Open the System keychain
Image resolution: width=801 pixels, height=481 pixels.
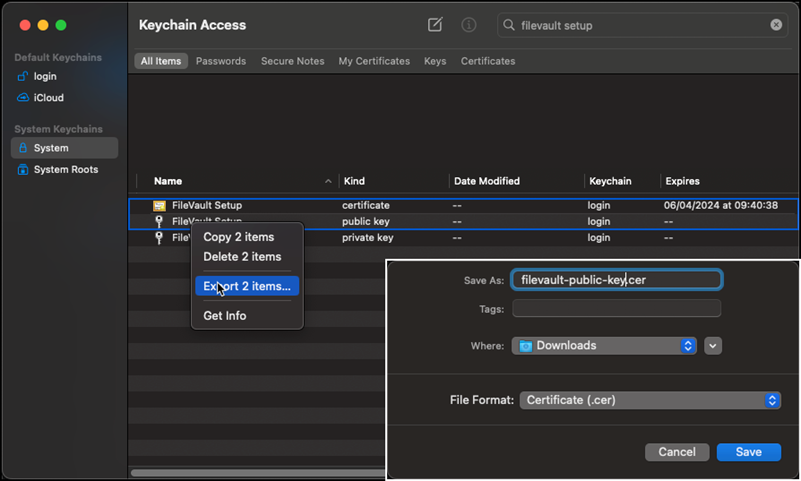click(51, 148)
